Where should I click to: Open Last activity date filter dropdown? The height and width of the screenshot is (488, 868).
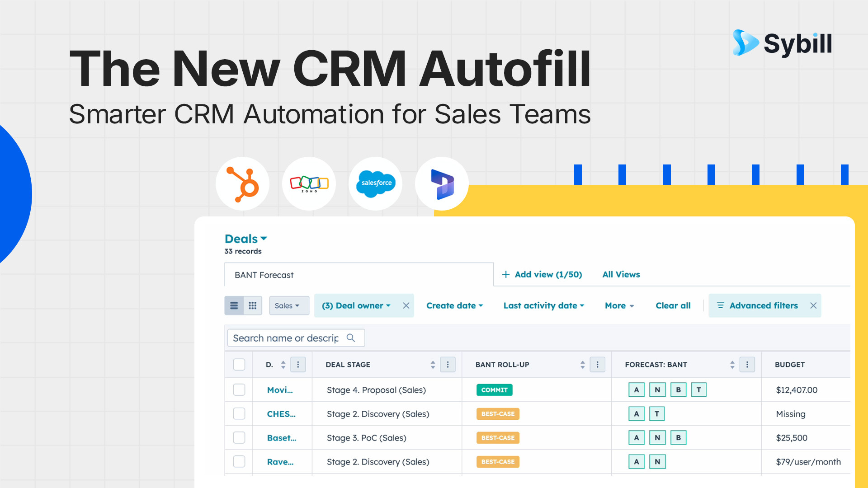coord(544,305)
